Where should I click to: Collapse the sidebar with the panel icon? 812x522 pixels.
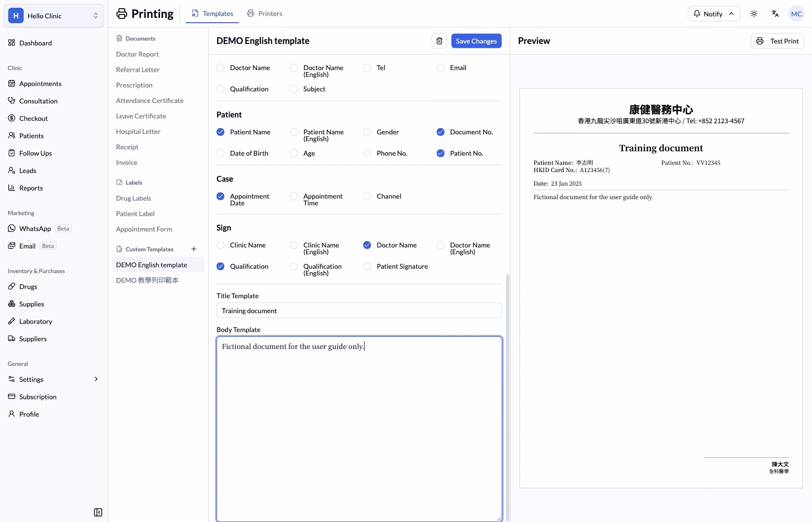pos(98,512)
